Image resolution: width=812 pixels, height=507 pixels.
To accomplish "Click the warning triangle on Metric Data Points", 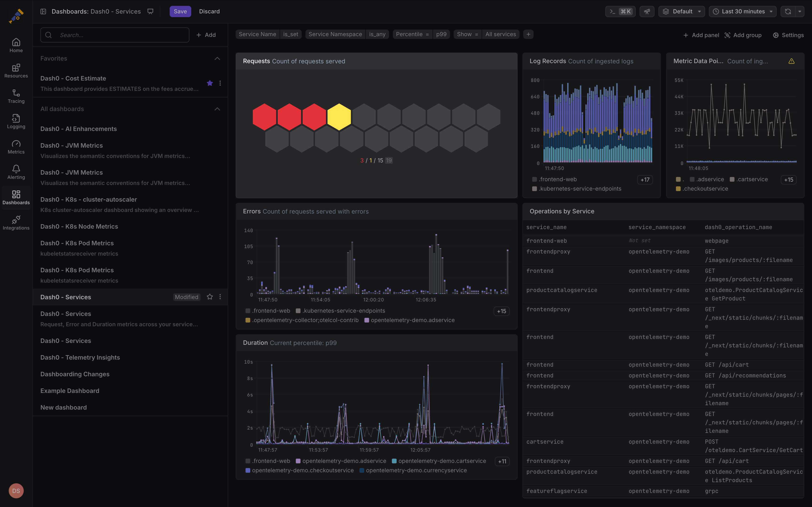I will pyautogui.click(x=791, y=61).
